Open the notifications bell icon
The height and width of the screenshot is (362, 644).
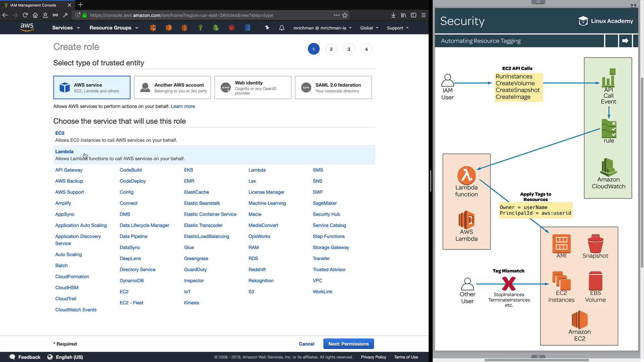pyautogui.click(x=282, y=28)
